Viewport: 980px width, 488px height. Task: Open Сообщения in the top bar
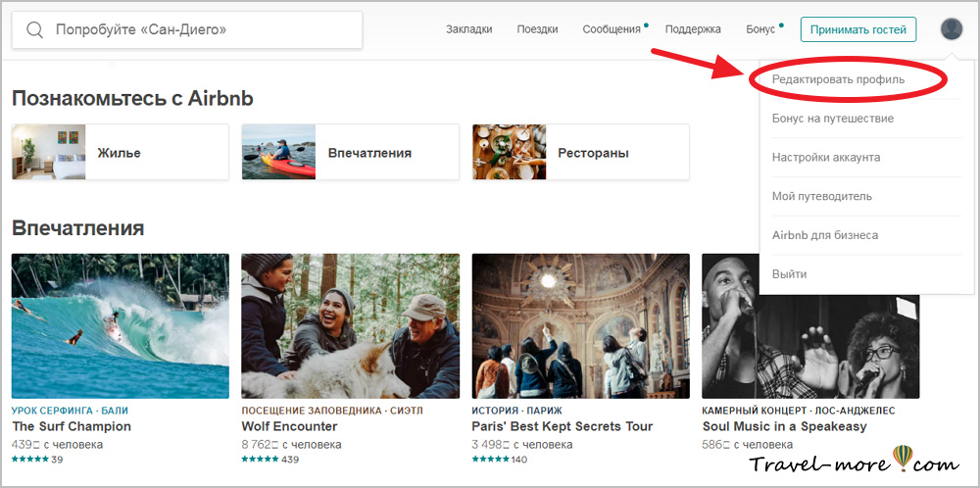click(611, 29)
